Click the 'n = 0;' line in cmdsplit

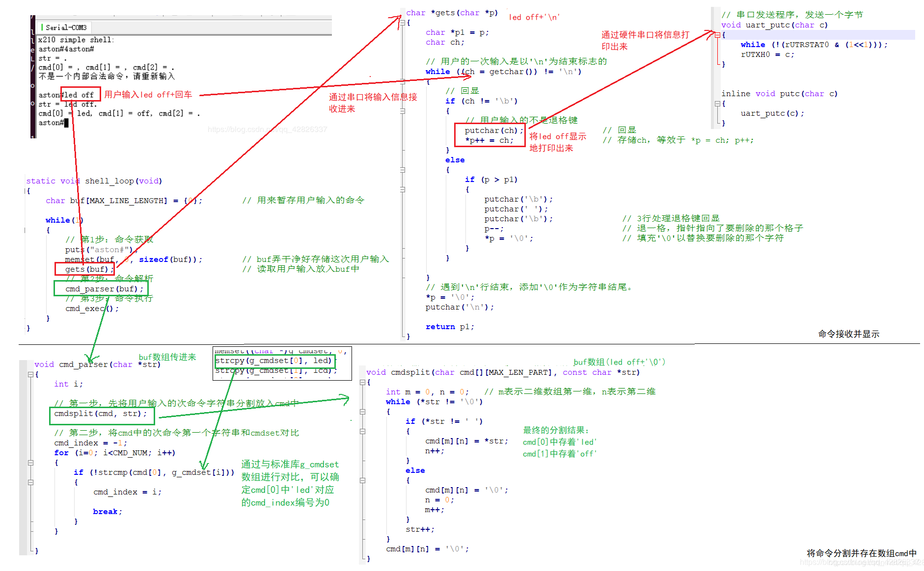click(440, 500)
